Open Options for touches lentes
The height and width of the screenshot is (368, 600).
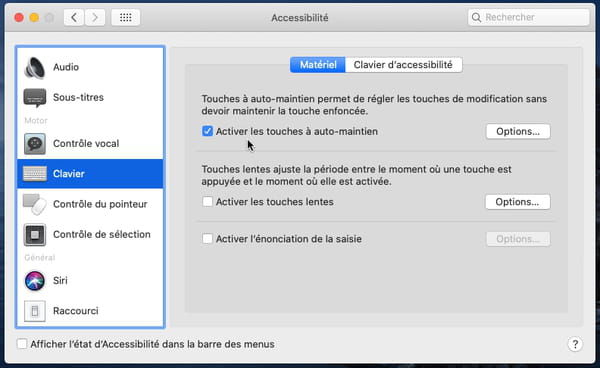[517, 202]
